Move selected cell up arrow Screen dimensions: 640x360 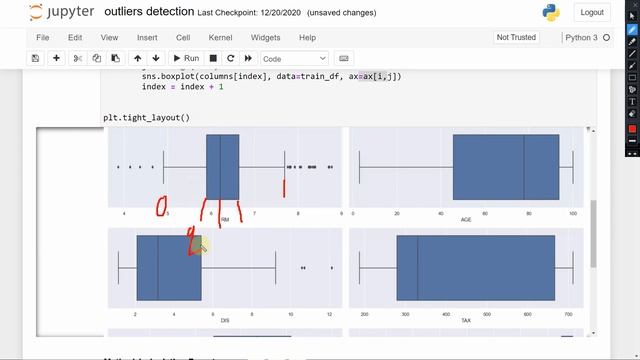click(138, 58)
